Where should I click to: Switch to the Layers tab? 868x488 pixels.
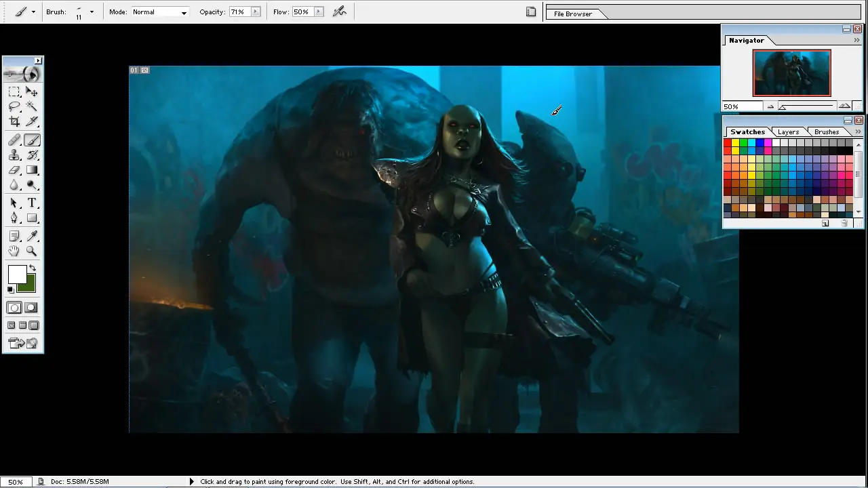(788, 132)
